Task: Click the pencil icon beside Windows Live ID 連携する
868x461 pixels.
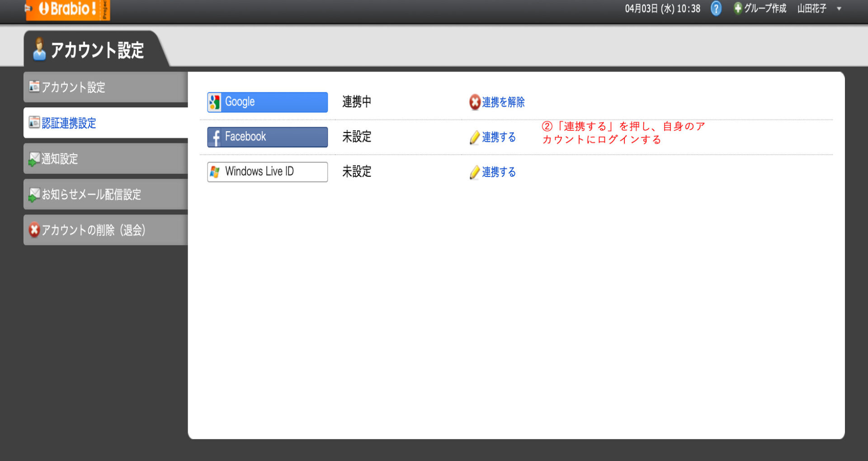Action: pos(475,172)
